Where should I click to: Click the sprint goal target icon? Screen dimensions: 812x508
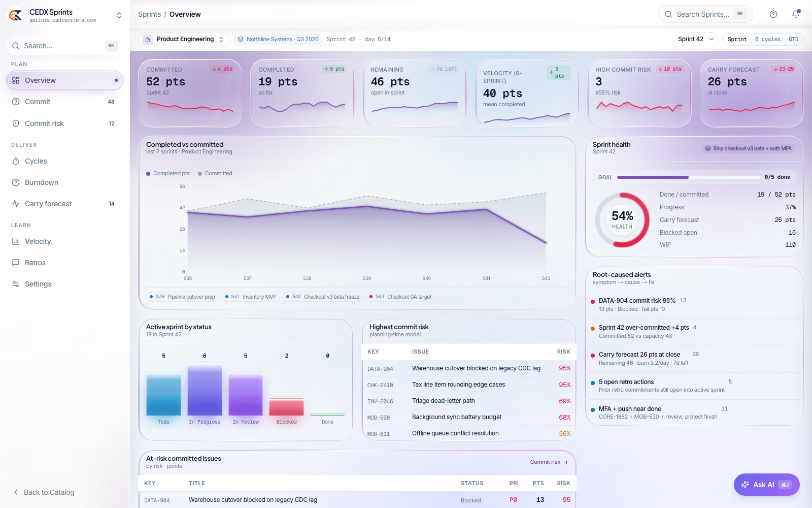coord(708,148)
